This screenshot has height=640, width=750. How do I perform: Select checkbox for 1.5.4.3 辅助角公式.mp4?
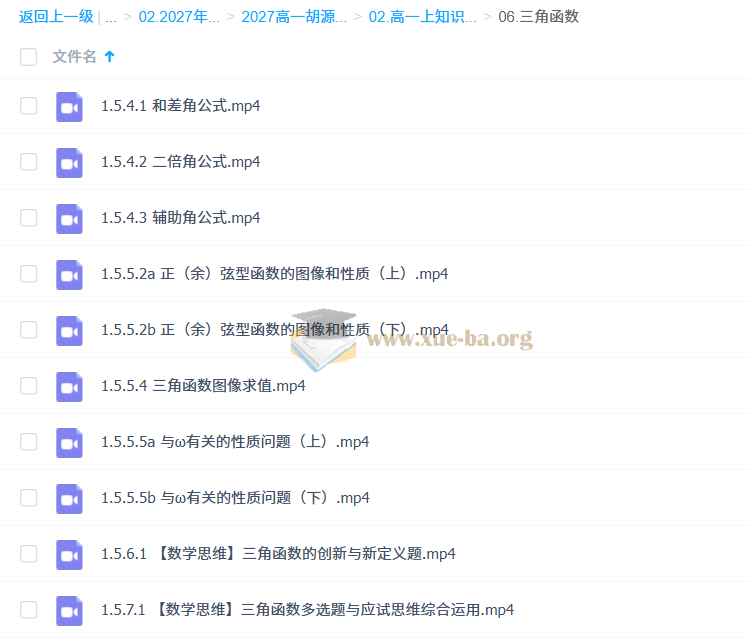click(29, 218)
